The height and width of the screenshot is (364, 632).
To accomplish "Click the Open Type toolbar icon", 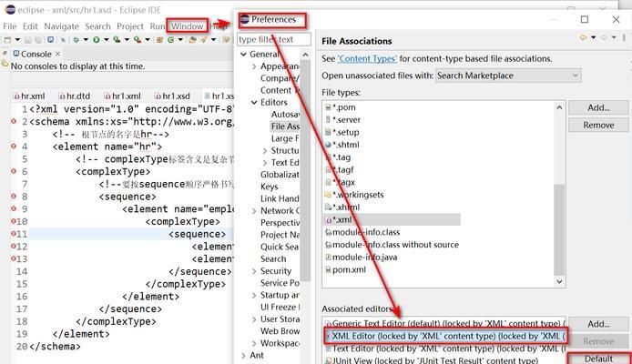I will 193,40.
